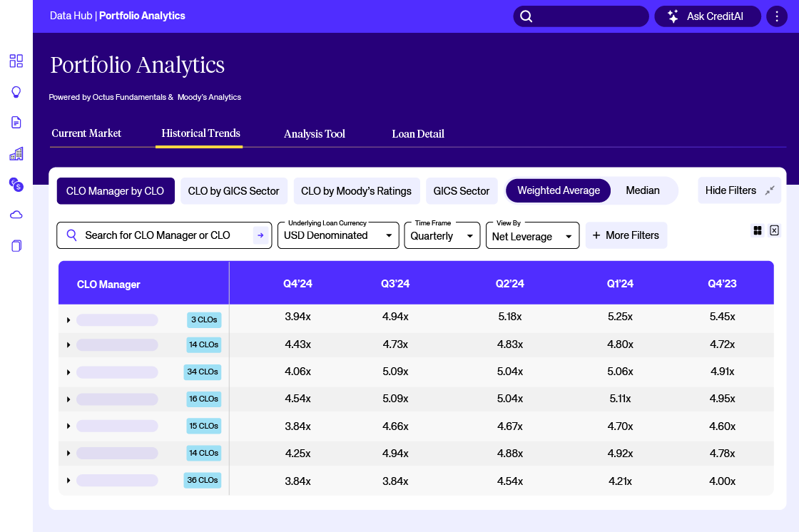
Task: Expand the manager row with 15 CLOs
Action: pos(68,426)
